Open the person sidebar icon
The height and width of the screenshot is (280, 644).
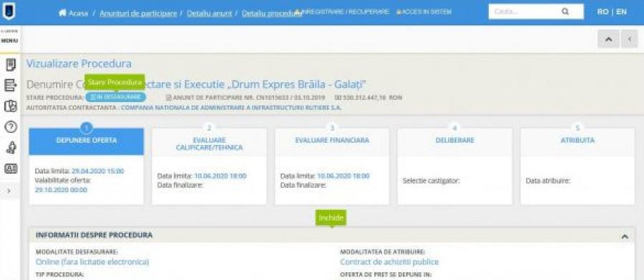click(11, 148)
